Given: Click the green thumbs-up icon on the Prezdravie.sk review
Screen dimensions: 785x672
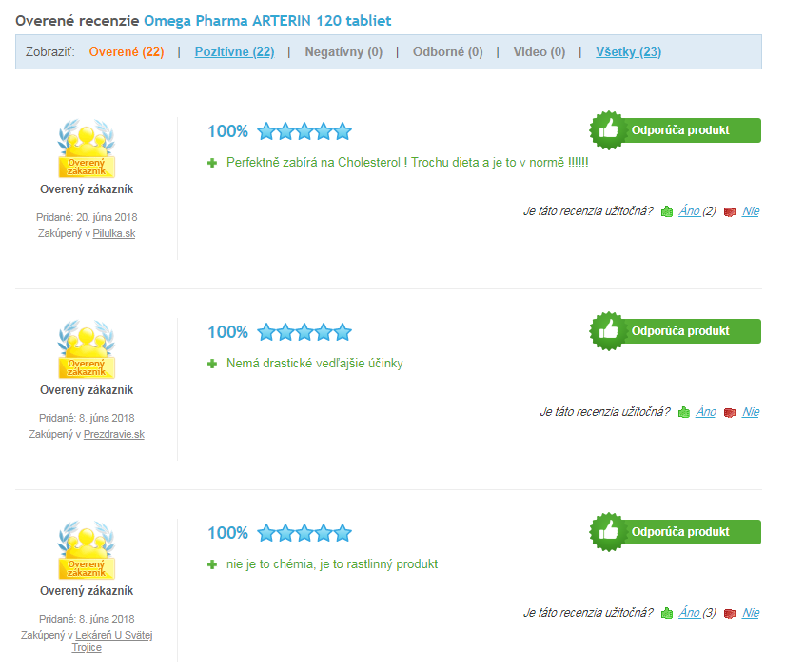Looking at the screenshot, I should 684,412.
